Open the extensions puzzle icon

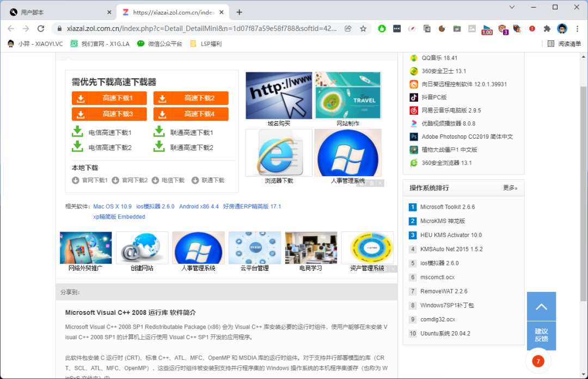click(x=547, y=28)
